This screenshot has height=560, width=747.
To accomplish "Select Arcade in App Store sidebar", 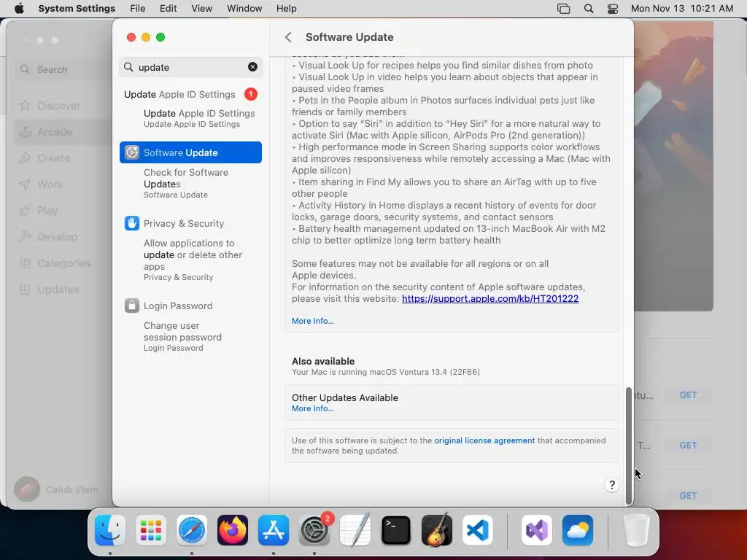I will pos(55,132).
